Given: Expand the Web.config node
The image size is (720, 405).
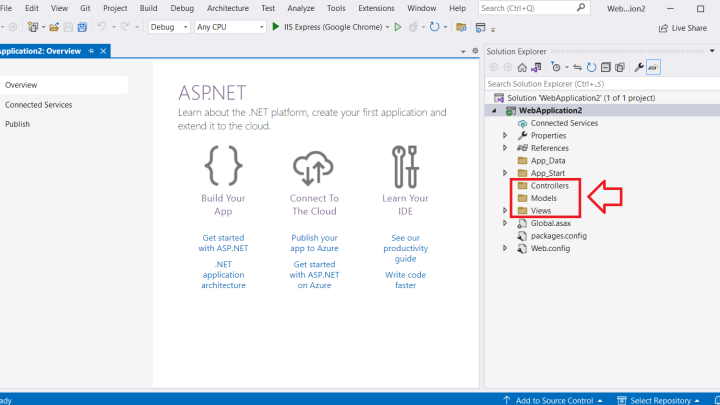Looking at the screenshot, I should pos(505,248).
